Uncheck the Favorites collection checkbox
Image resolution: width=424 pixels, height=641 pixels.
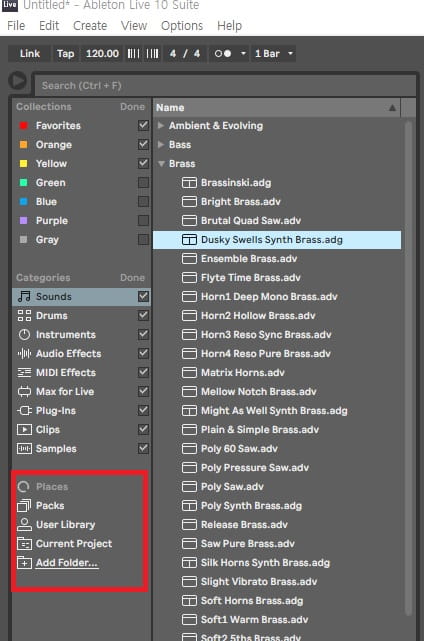point(143,125)
